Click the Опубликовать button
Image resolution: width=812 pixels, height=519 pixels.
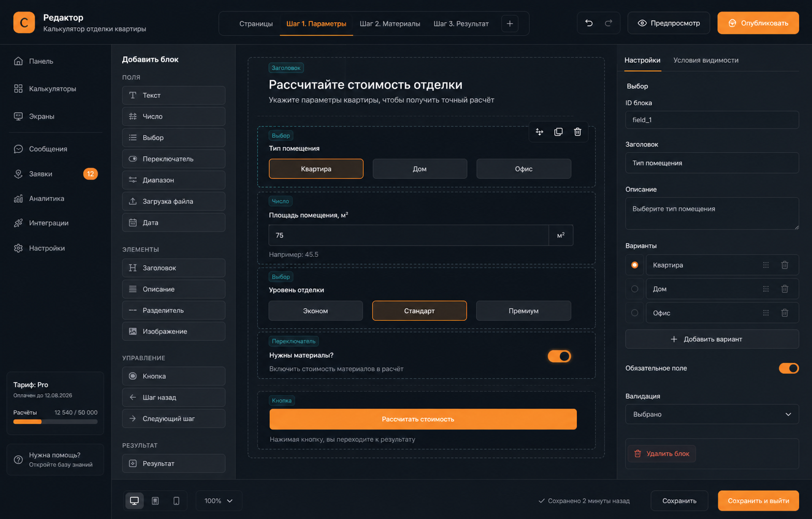coord(758,23)
